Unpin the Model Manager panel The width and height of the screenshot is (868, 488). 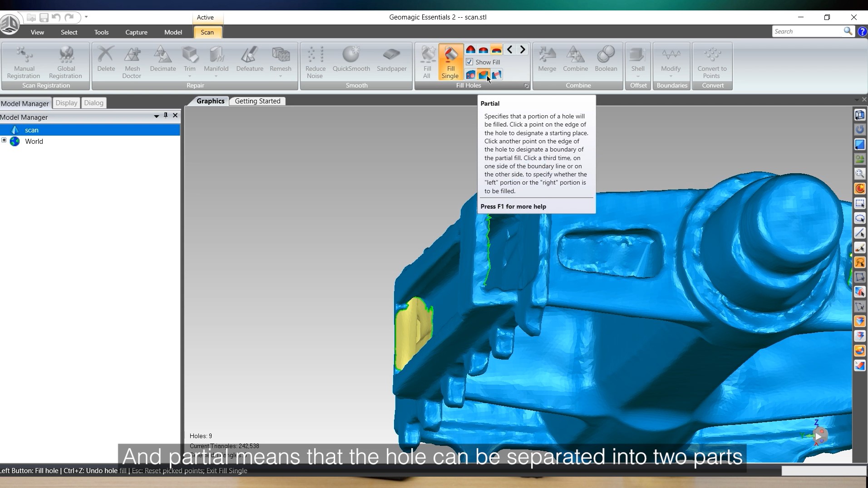165,115
